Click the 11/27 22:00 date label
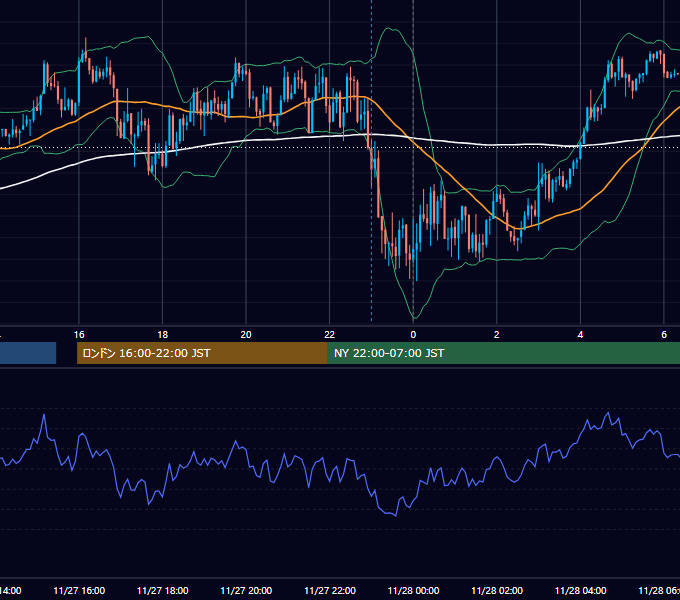Screen dimensions: 680x600 [x=330, y=590]
